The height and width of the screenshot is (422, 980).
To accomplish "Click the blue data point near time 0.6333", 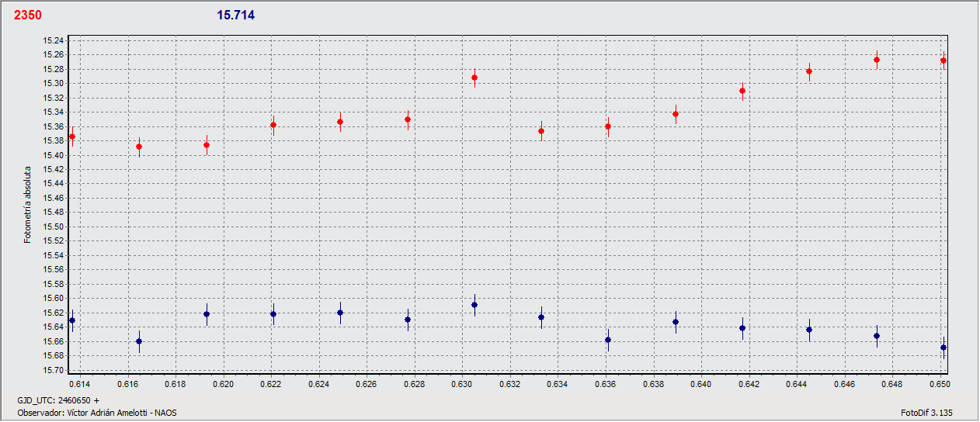I will click(541, 317).
